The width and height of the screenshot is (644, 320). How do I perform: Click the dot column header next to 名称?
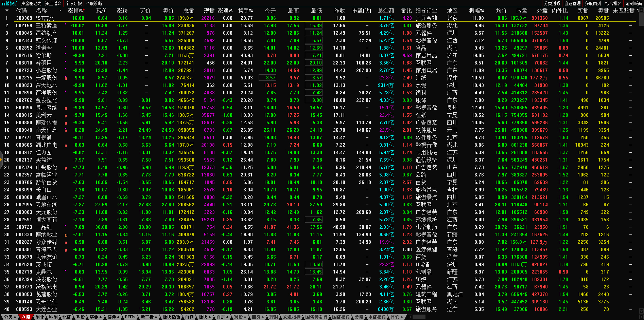click(x=60, y=11)
